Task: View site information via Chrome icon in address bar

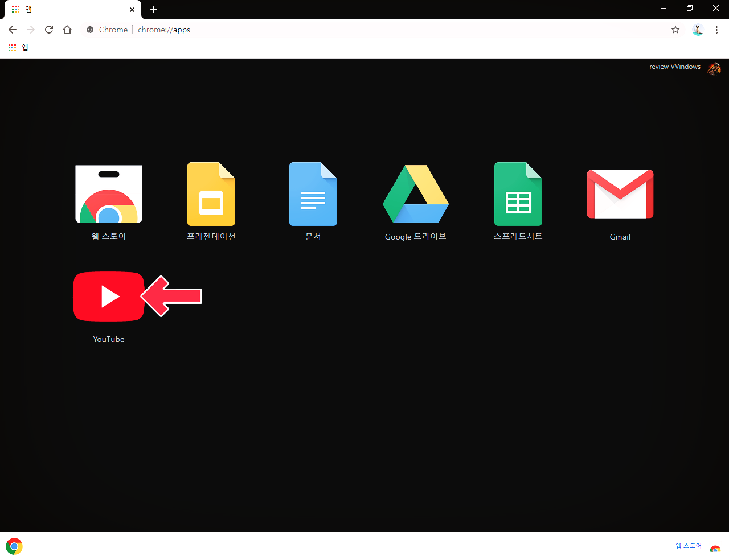Action: coord(90,30)
